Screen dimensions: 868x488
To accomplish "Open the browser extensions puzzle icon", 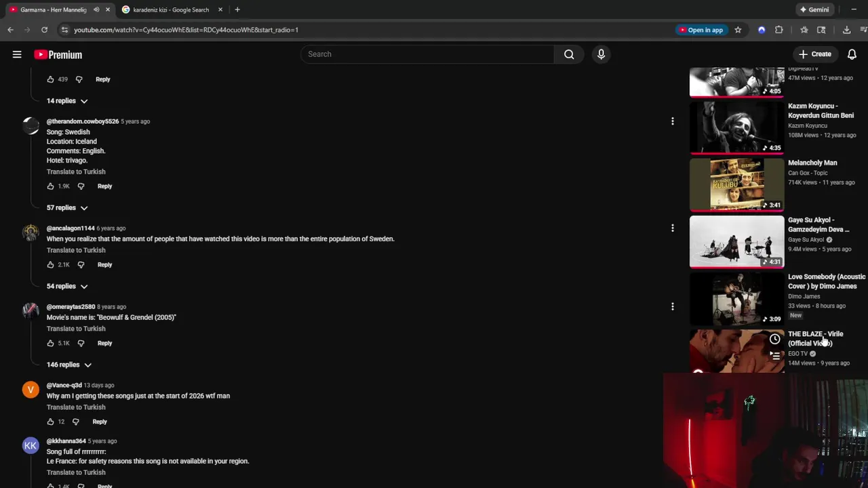I will point(778,30).
